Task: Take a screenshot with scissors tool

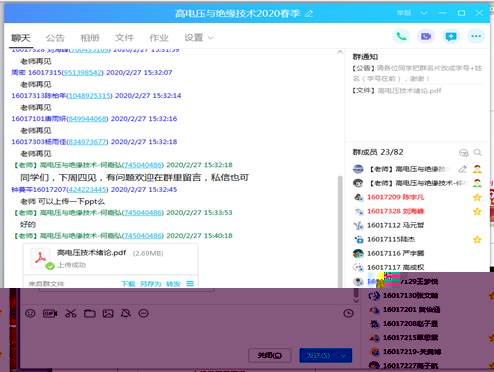Action: 70,313
